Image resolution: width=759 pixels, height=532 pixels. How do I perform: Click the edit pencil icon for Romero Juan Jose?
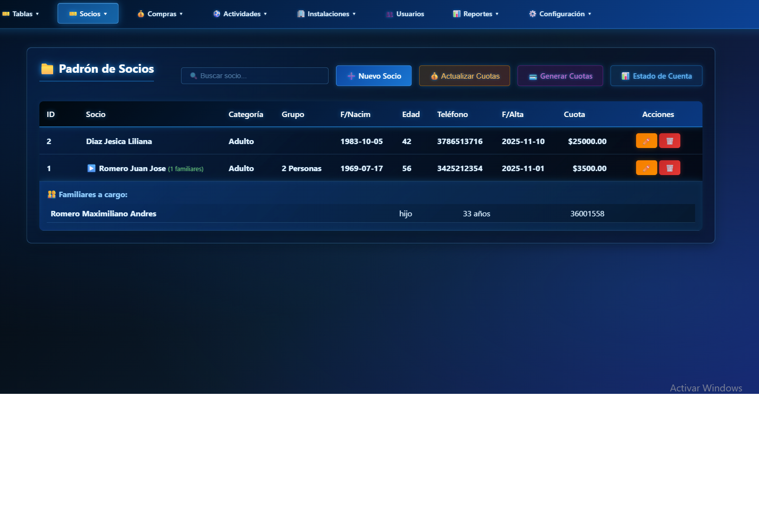[646, 168]
